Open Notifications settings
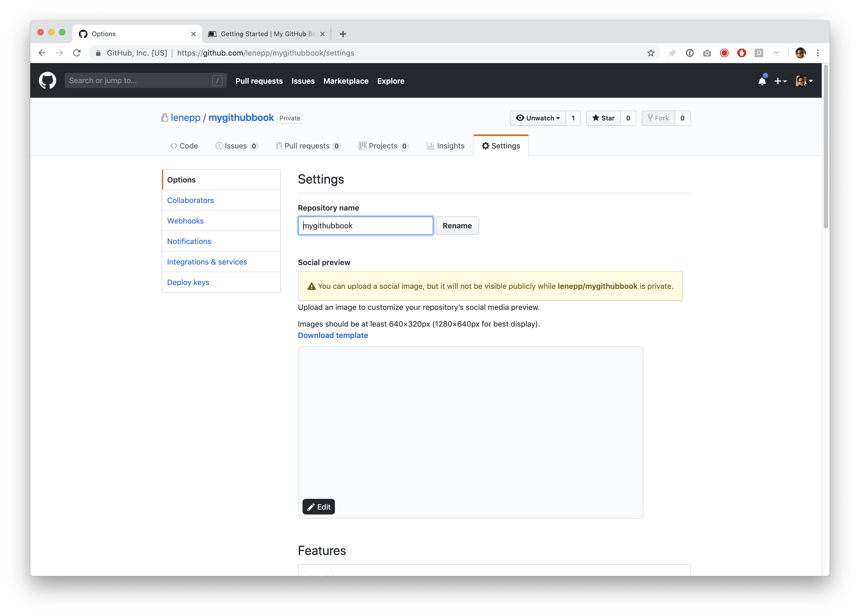 221,241
